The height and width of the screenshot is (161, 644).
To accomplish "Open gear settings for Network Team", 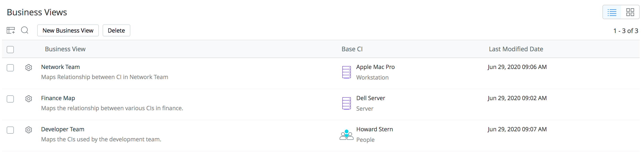I will pyautogui.click(x=28, y=68).
